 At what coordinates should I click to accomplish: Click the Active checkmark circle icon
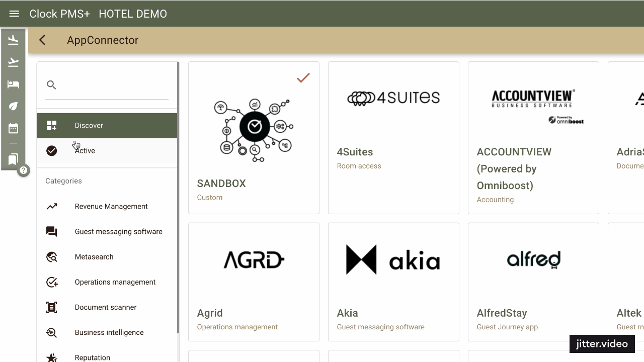[x=51, y=151]
